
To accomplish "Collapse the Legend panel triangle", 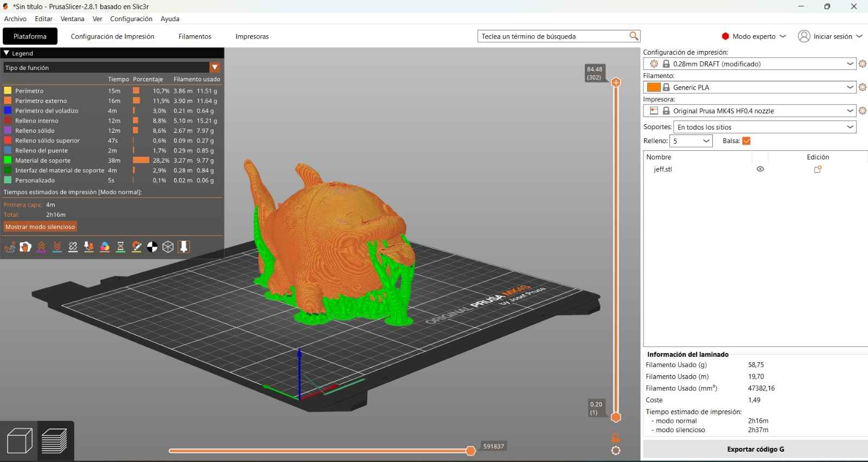I will 7,53.
